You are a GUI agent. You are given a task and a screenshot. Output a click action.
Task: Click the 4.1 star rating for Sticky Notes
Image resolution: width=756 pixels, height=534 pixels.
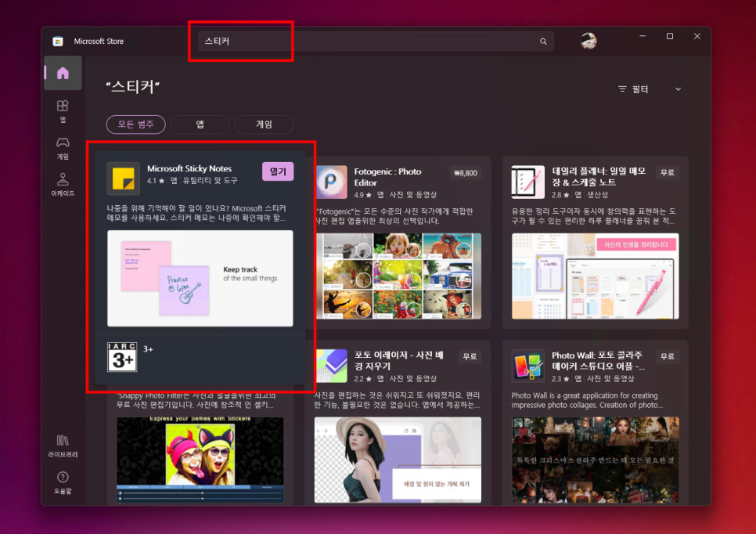point(155,180)
